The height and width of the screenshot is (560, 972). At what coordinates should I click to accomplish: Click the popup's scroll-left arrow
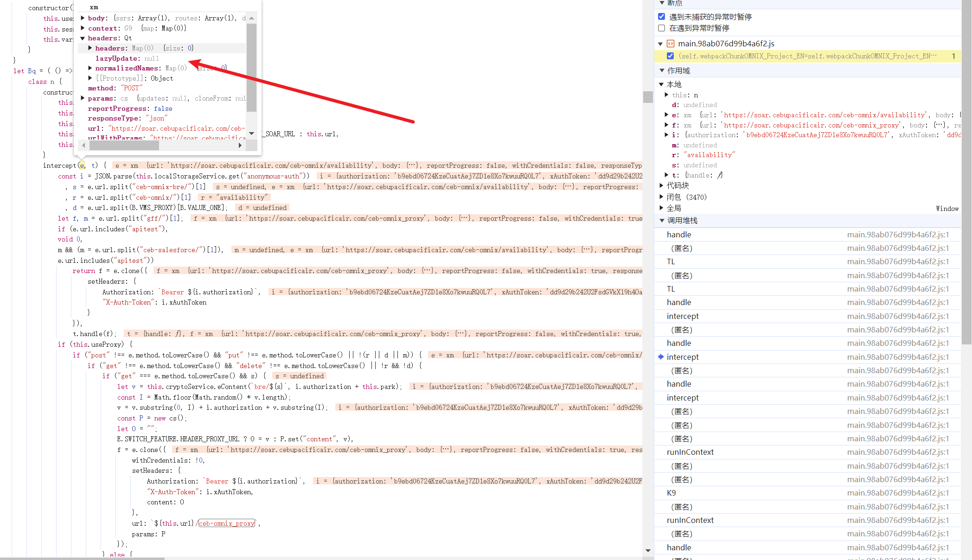tap(83, 145)
